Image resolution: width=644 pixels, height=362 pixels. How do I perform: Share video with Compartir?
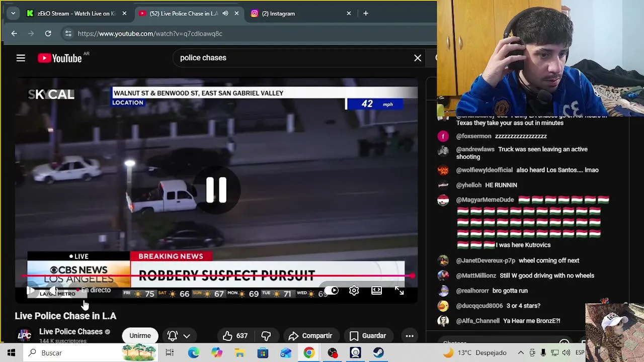pyautogui.click(x=310, y=335)
